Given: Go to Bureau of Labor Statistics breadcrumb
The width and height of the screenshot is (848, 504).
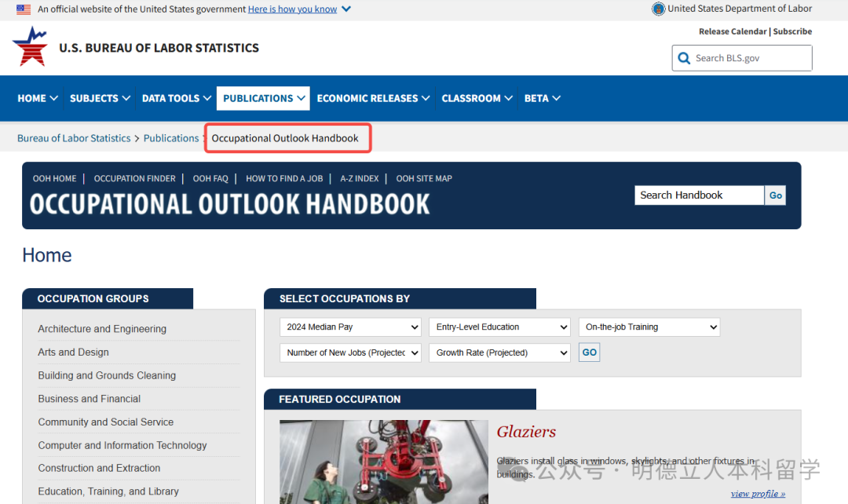Looking at the screenshot, I should pos(74,138).
